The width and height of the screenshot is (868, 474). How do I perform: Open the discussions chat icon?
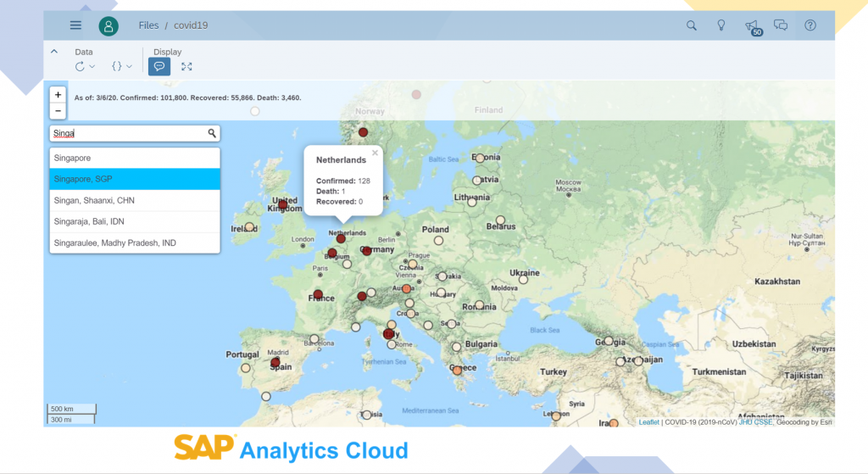point(781,25)
